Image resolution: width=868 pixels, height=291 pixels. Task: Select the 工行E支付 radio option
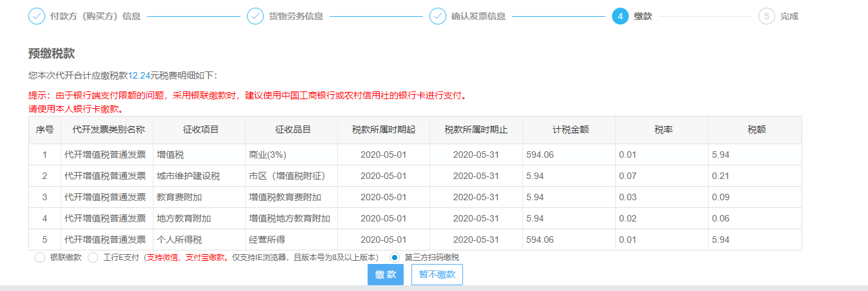tap(93, 258)
